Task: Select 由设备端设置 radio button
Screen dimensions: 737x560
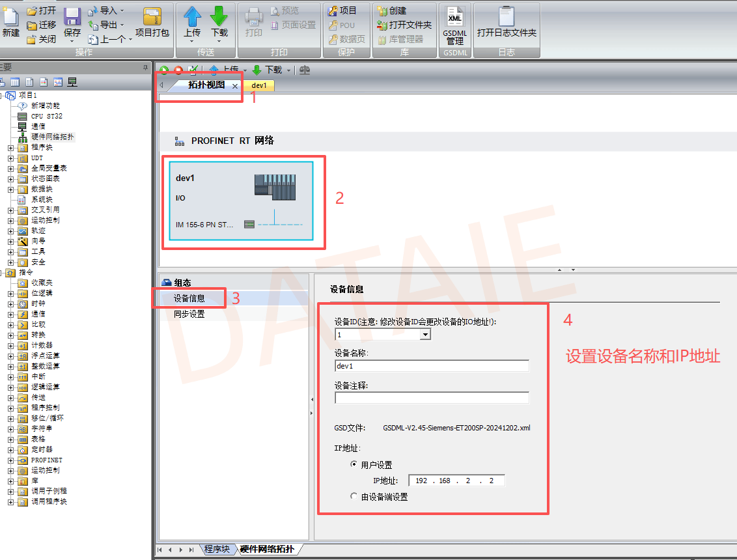Action: [354, 496]
